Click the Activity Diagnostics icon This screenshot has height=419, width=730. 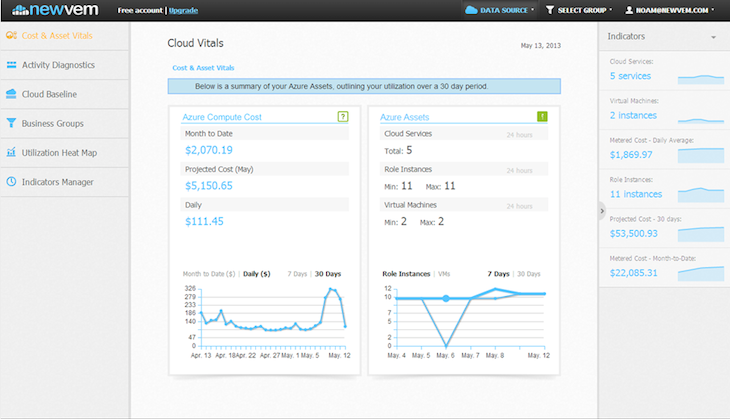pyautogui.click(x=11, y=65)
